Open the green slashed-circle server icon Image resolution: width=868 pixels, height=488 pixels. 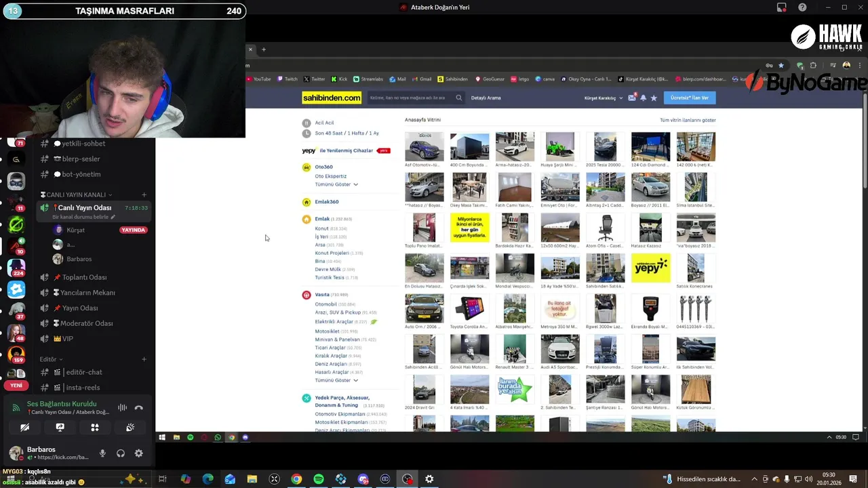(16, 224)
